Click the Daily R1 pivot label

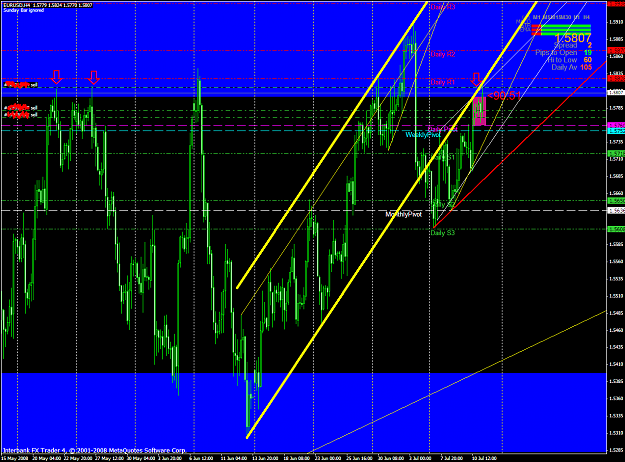point(442,82)
